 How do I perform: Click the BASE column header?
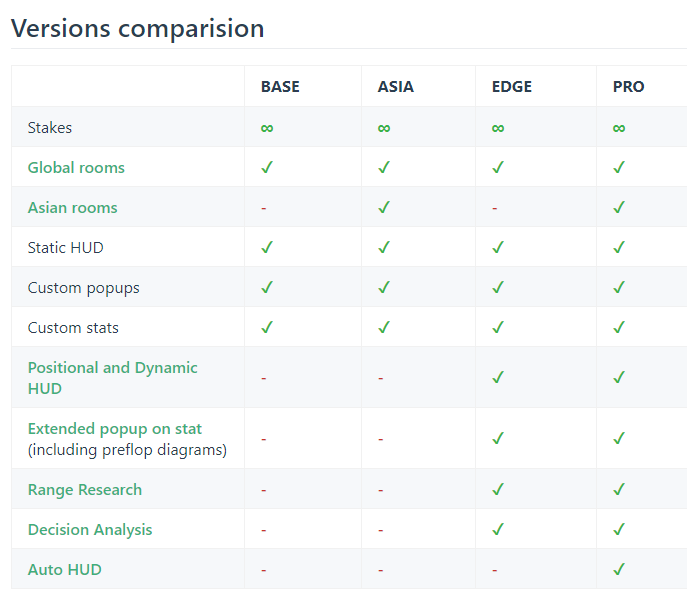coord(280,87)
